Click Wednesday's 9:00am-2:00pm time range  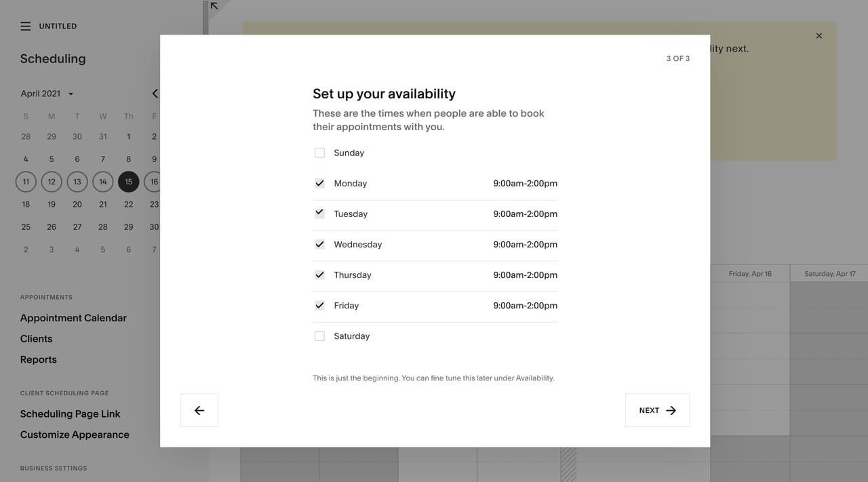(524, 244)
